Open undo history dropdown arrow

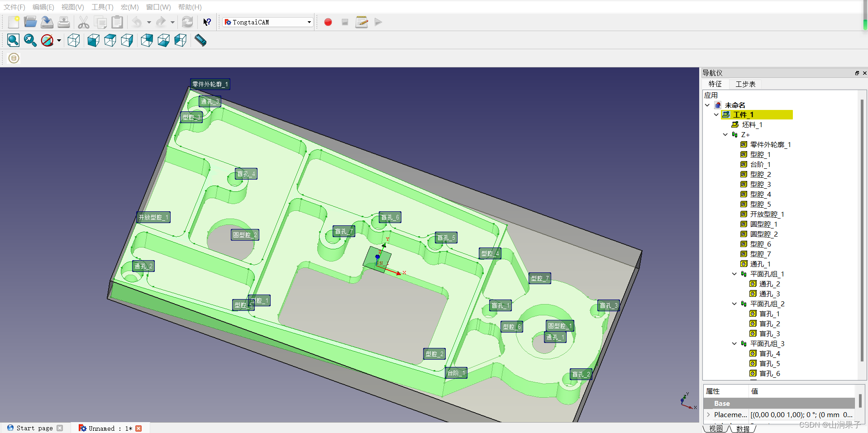149,22
